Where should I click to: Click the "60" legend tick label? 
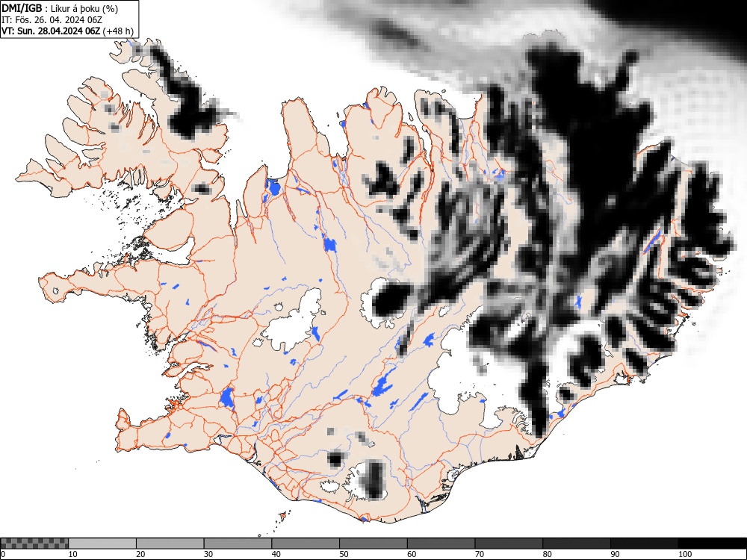coord(412,554)
